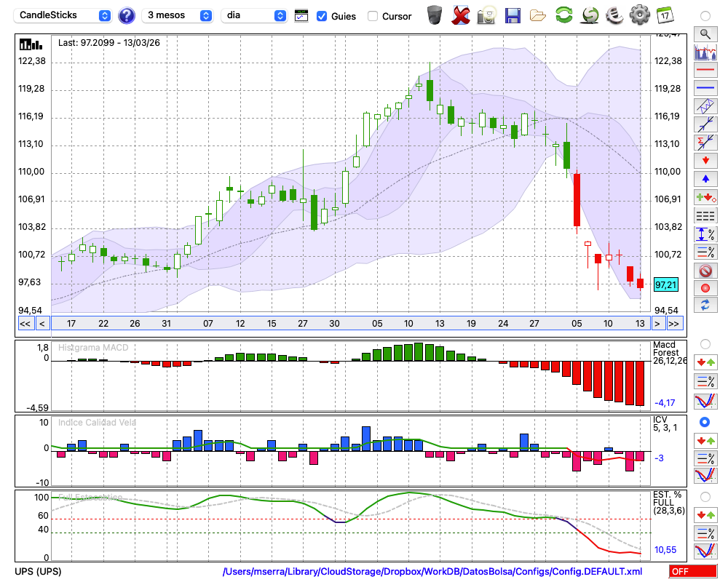
Task: Toggle the red OFF switch
Action: 693,571
